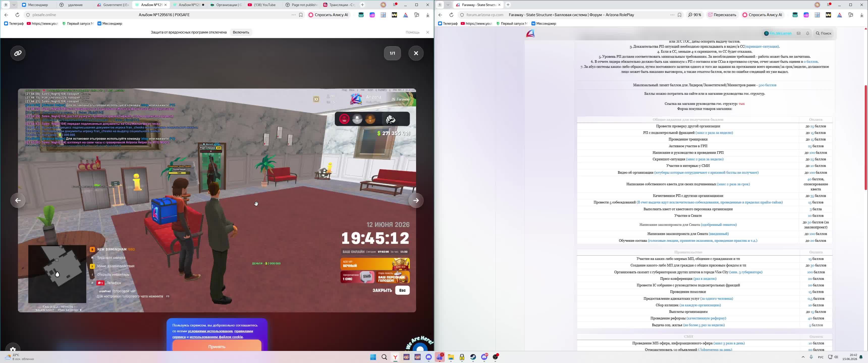Open Windows taskbar search
Viewport: 868px width, 363px height.
[x=384, y=357]
